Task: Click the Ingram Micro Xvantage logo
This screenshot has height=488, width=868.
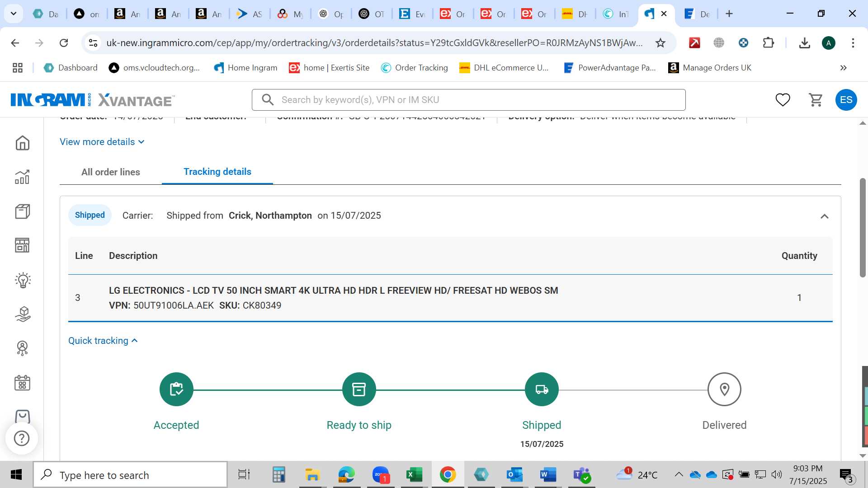Action: [x=92, y=100]
